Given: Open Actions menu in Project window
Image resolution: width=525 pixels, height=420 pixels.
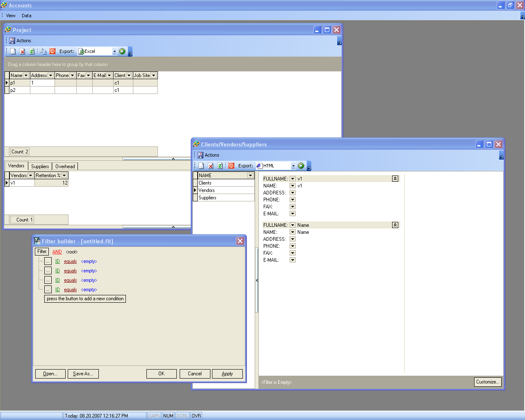Looking at the screenshot, I should coord(24,41).
